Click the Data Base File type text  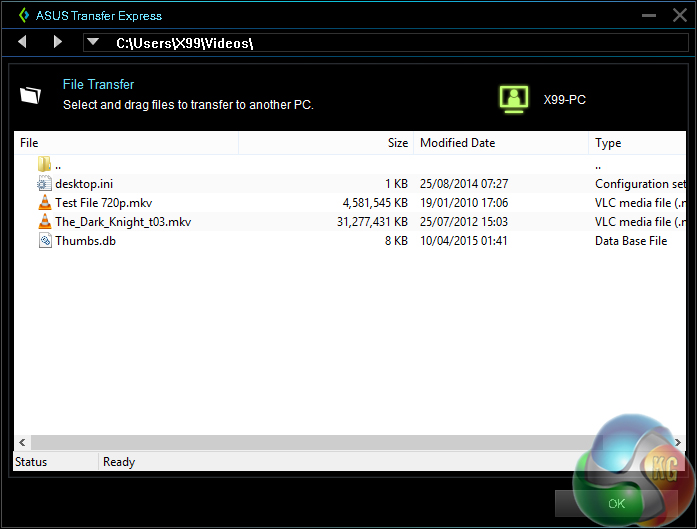[x=631, y=241]
